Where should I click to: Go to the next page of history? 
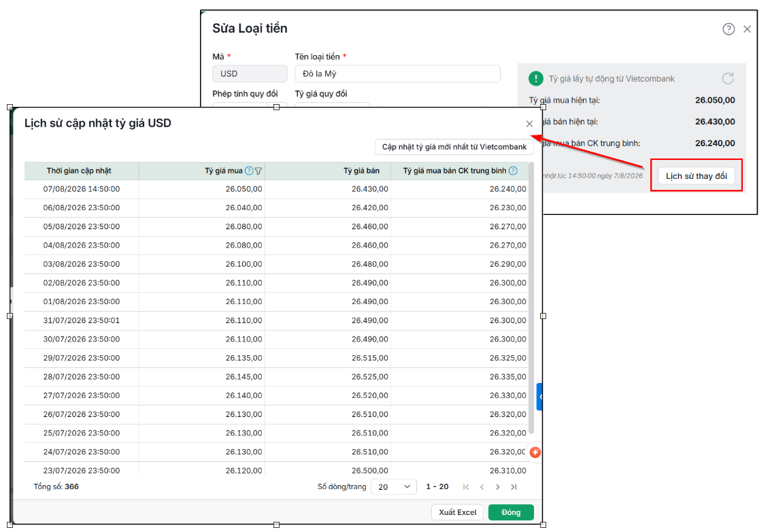point(498,487)
